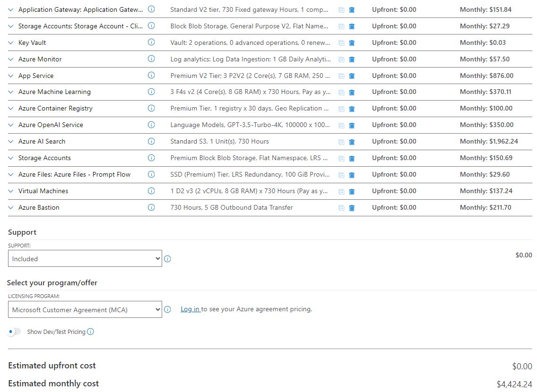Delete the Key Vault row
This screenshot has height=392, width=537.
pyautogui.click(x=352, y=43)
